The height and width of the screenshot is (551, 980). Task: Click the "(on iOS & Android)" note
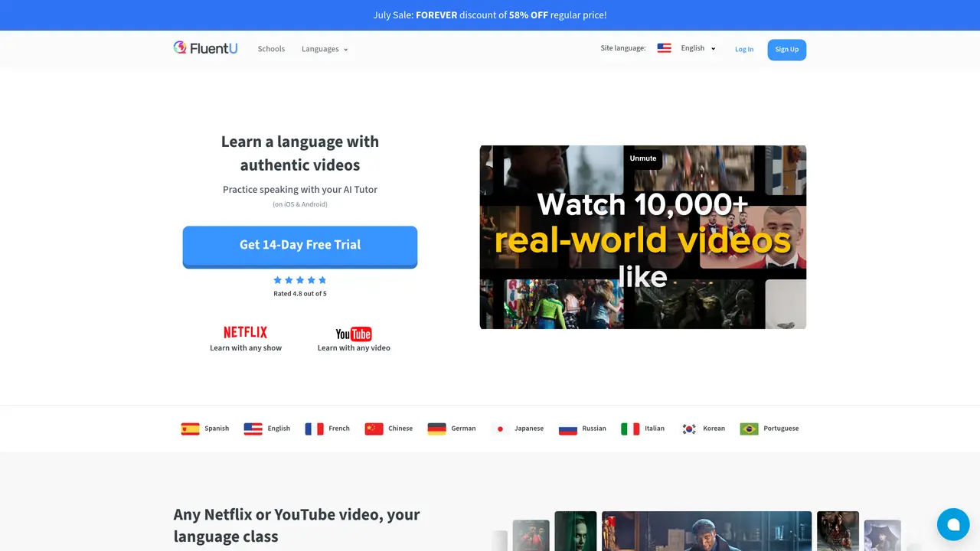point(300,204)
